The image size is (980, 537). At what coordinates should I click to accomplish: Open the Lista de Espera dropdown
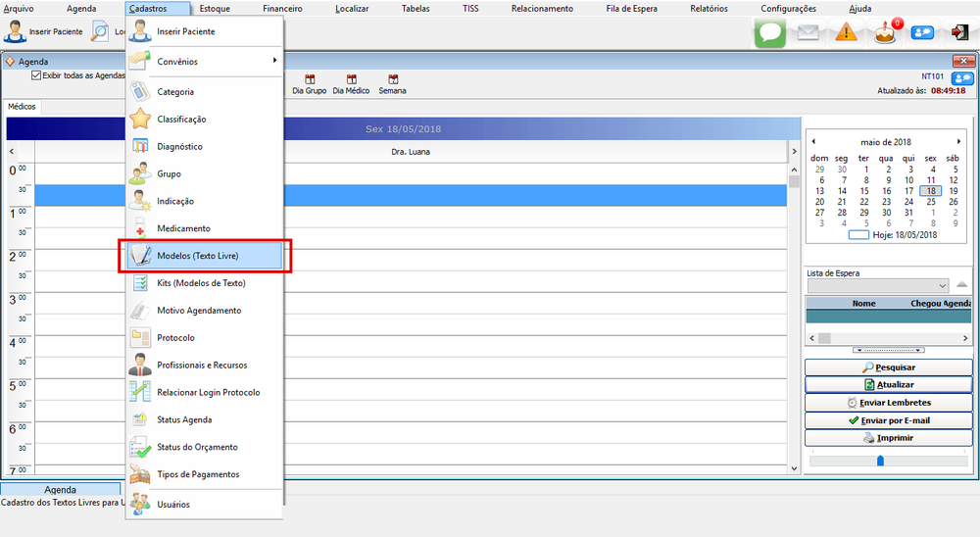(942, 285)
